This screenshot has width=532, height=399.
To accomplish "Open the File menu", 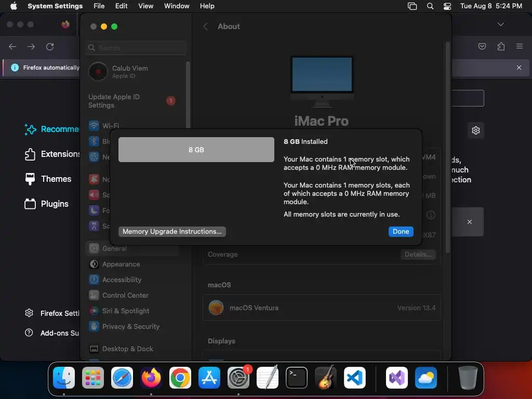I will pyautogui.click(x=99, y=6).
